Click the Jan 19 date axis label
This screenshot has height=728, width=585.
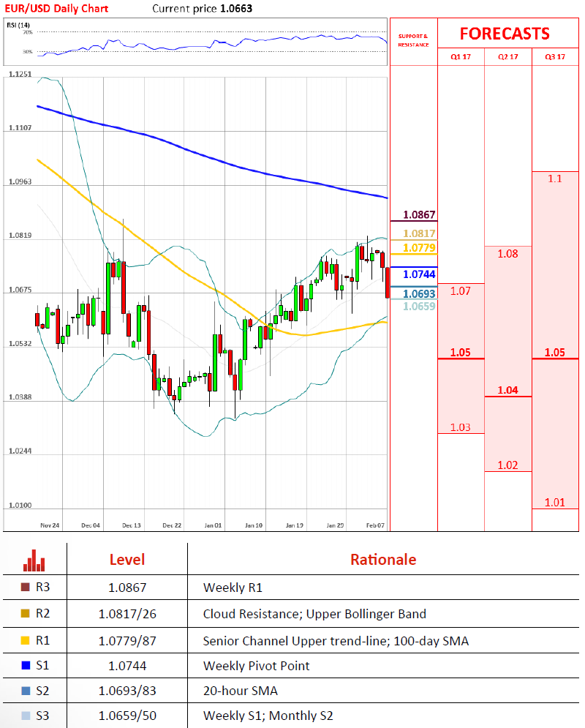coord(295,525)
